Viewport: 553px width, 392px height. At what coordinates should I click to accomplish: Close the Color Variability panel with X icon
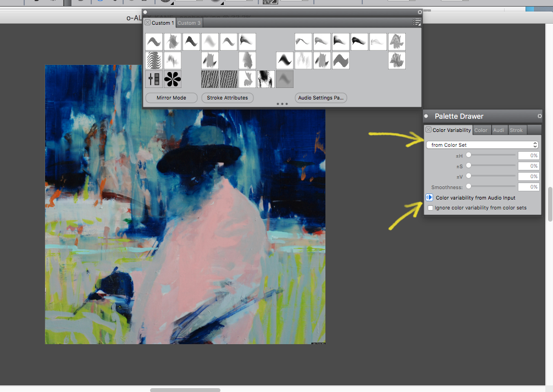(429, 130)
